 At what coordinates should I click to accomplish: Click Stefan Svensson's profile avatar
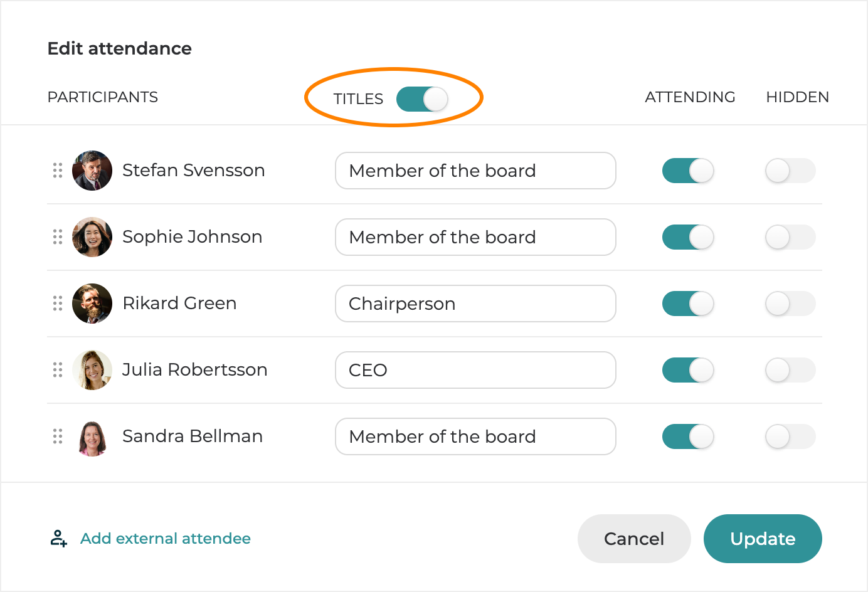(92, 171)
